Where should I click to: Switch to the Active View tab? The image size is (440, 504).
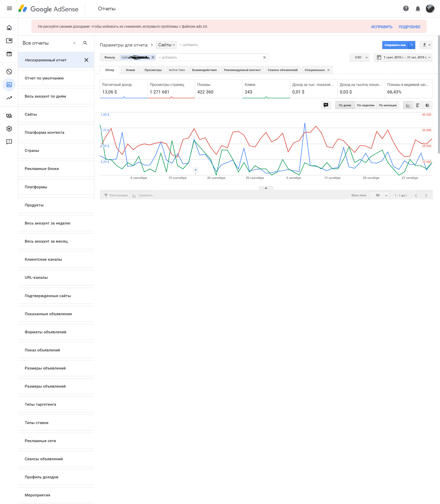[176, 70]
